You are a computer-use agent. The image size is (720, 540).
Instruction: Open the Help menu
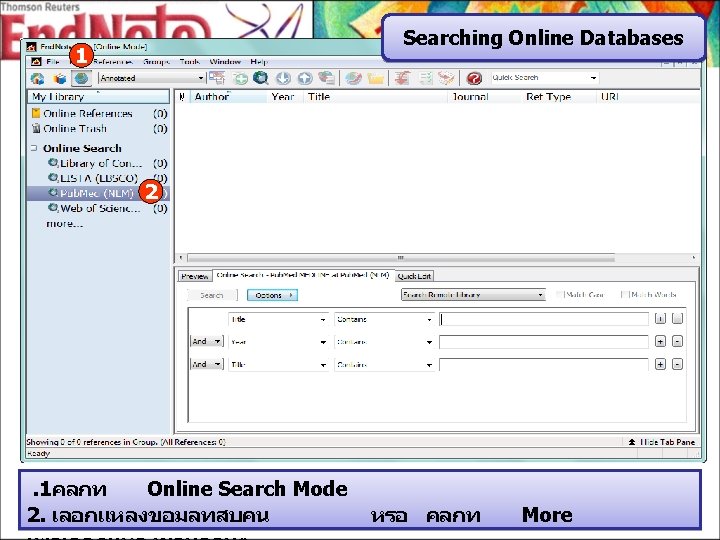tap(259, 62)
